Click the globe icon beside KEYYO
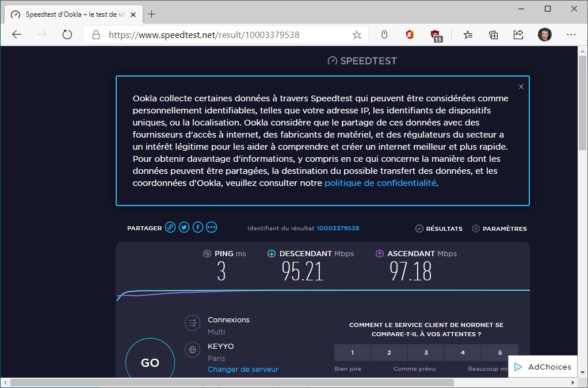The height and width of the screenshot is (388, 588). pos(192,349)
